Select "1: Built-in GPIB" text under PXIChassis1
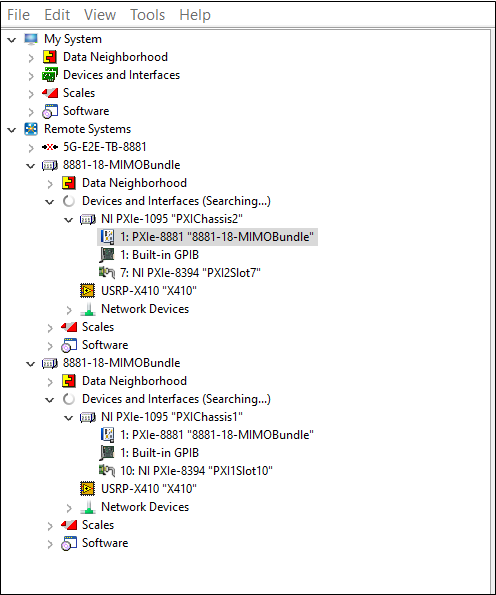The width and height of the screenshot is (496, 595). pos(160,453)
